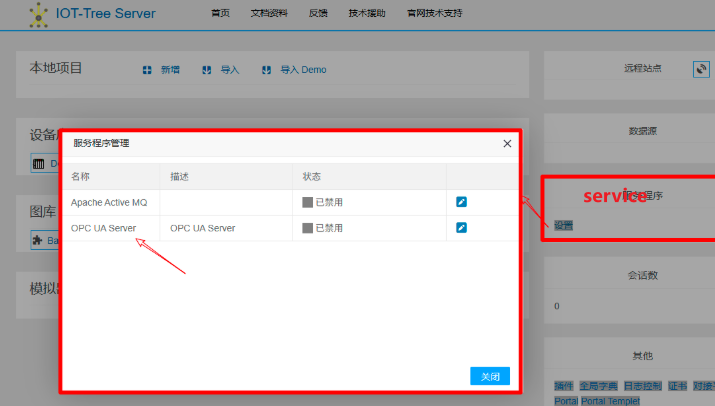Click the 名称 column header
Screen dimensions: 715x406
(x=80, y=177)
